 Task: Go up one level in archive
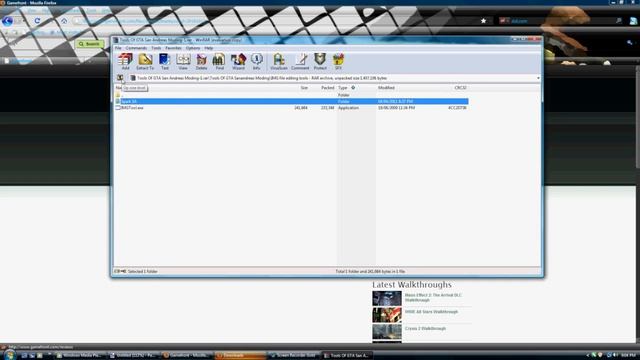point(120,78)
